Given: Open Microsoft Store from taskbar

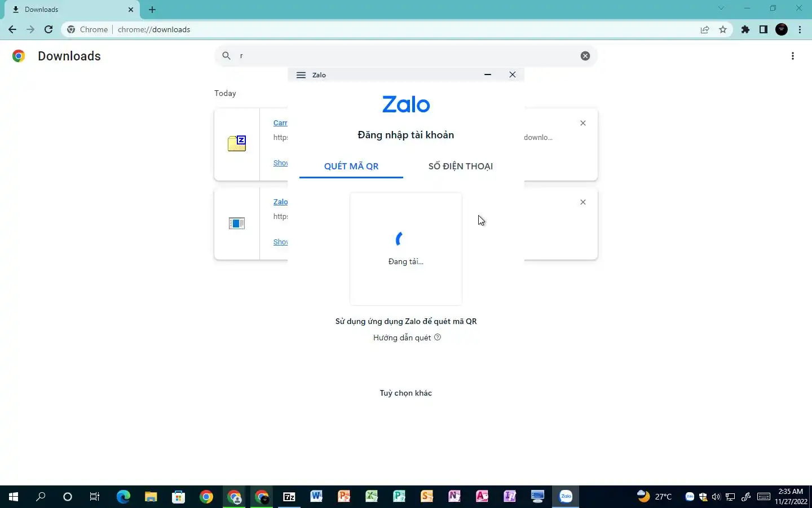Looking at the screenshot, I should coord(178,497).
